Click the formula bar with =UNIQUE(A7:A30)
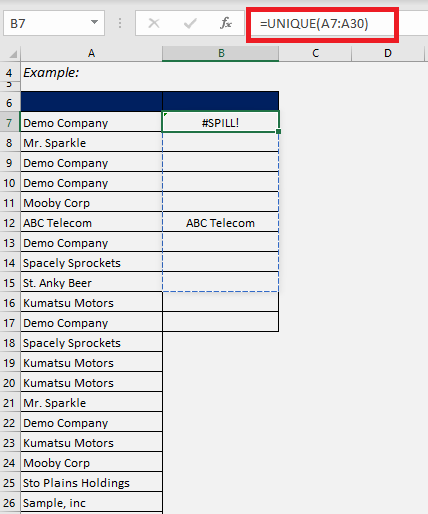This screenshot has height=514, width=428. coord(322,24)
